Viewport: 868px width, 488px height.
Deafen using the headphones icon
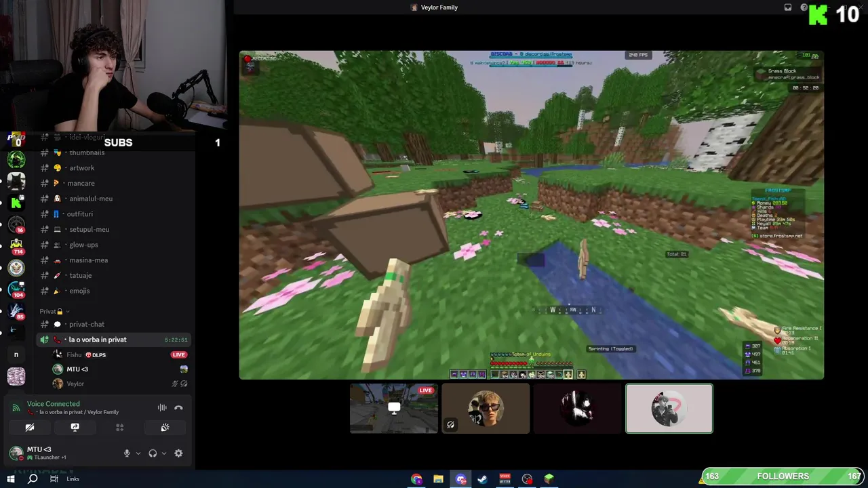(153, 453)
